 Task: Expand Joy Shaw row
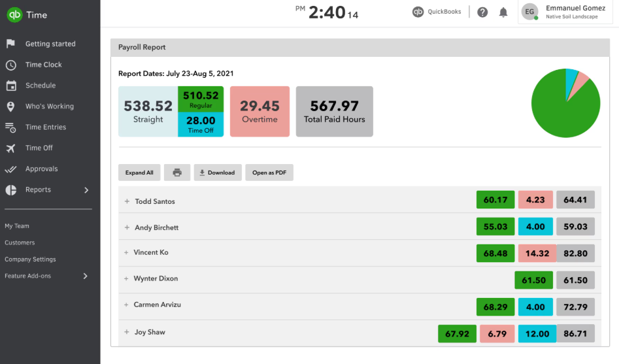tap(126, 332)
